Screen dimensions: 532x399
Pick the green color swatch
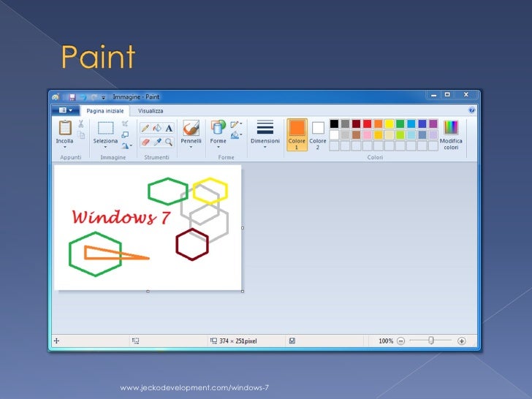[400, 123]
